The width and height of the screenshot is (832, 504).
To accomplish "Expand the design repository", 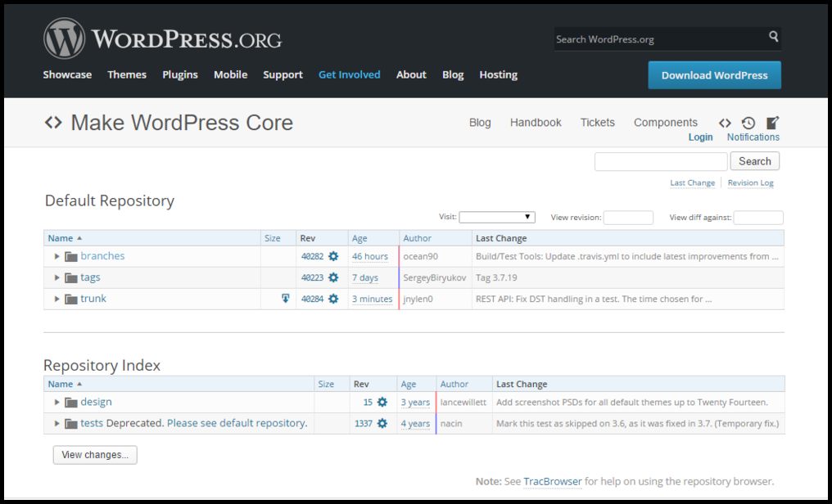I will click(x=57, y=403).
